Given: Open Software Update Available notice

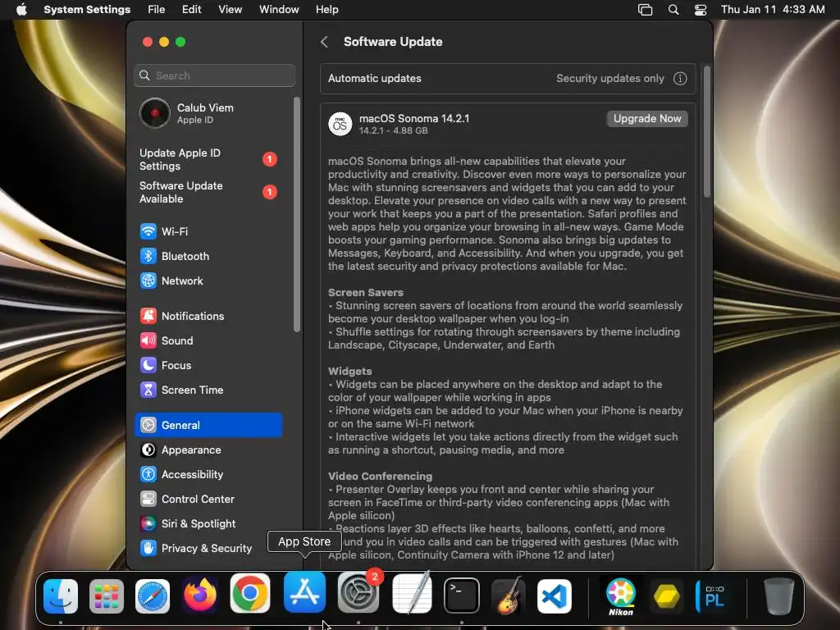Looking at the screenshot, I should pos(208,192).
